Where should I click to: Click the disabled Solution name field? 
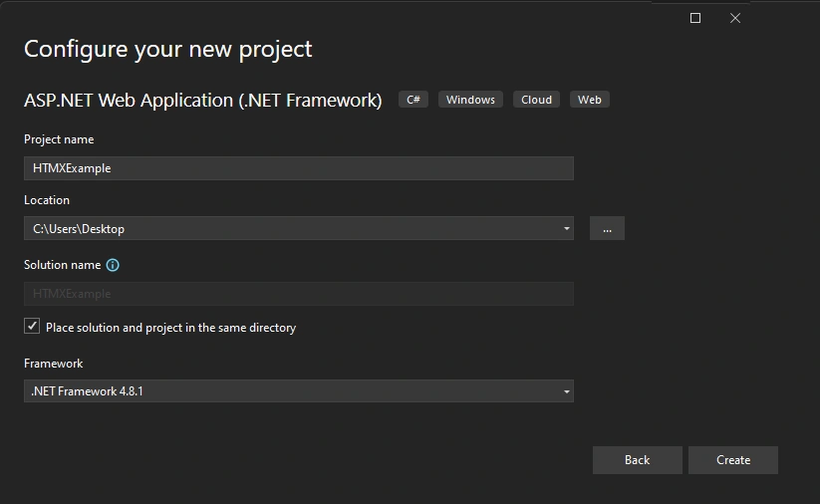click(299, 294)
